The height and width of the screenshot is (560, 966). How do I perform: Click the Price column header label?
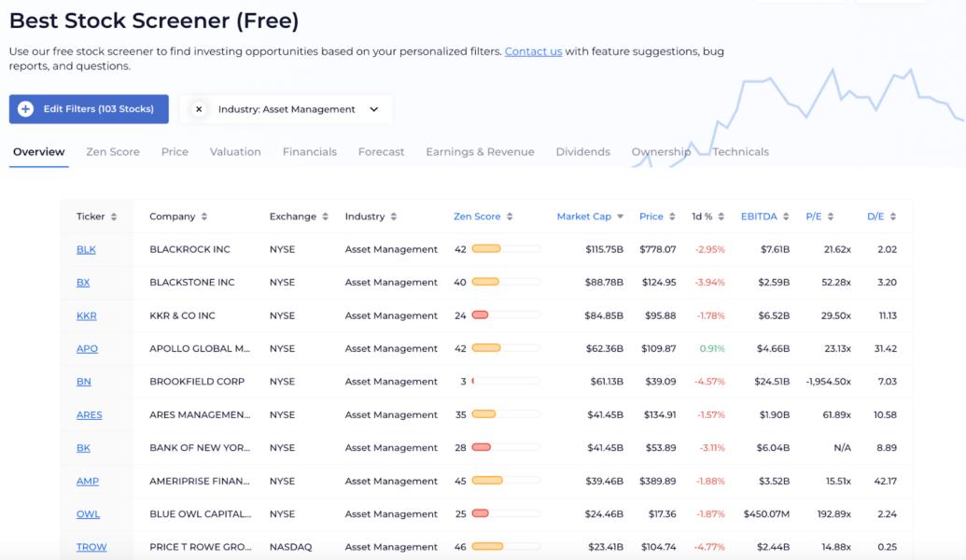[651, 217]
